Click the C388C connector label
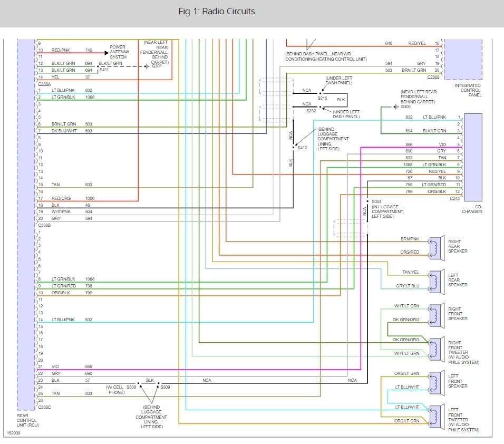 [x=44, y=407]
